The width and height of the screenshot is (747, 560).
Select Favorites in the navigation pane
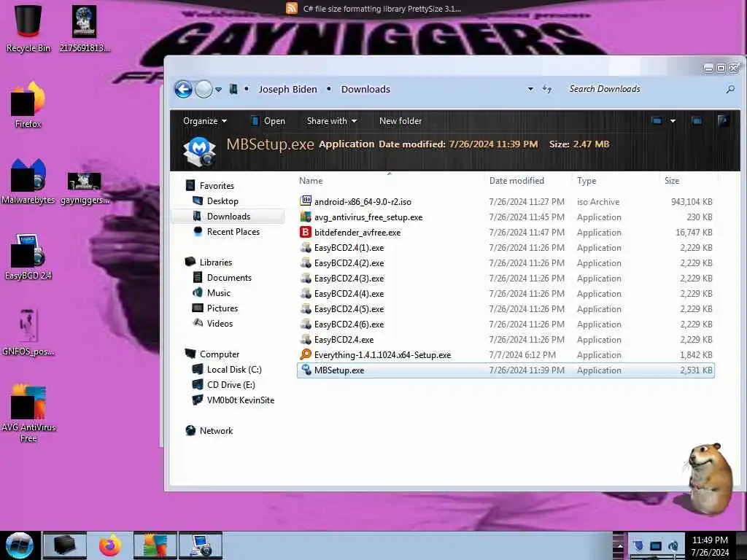(x=217, y=186)
